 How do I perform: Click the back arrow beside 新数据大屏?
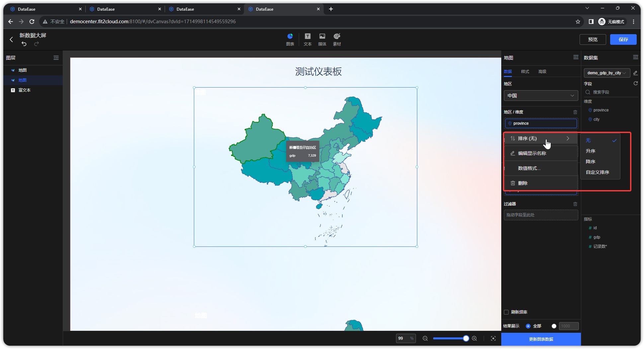(x=11, y=39)
